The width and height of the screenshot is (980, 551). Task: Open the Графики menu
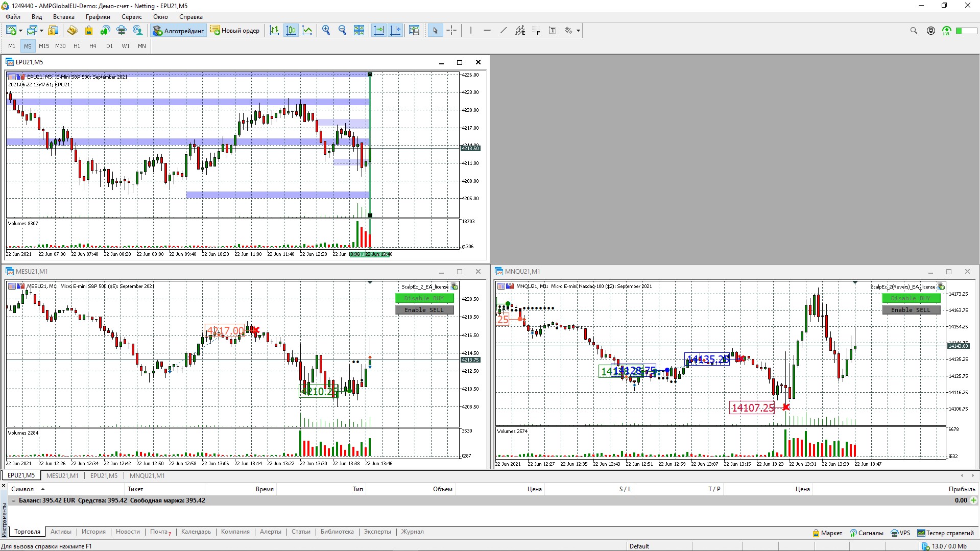click(98, 17)
